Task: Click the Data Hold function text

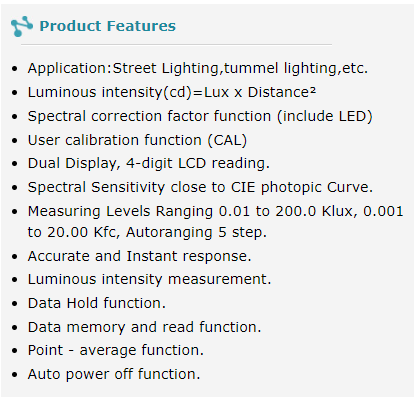Action: pyautogui.click(x=97, y=303)
